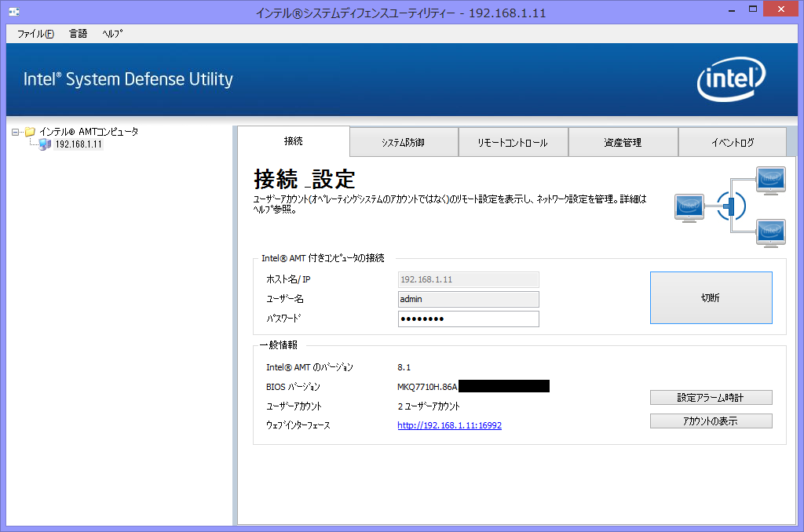Click the Intel System Defense Utility banner title
This screenshot has height=532, width=804.
click(128, 79)
